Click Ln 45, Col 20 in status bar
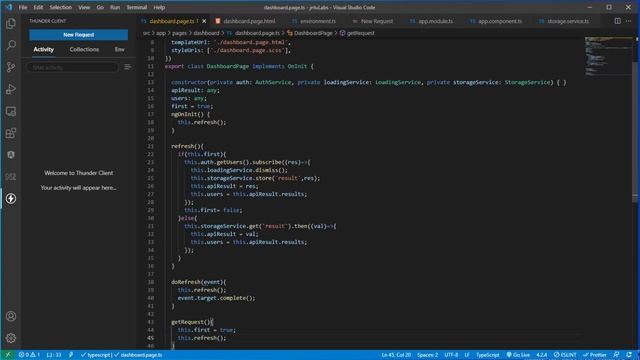Viewport: 640px width, 360px height. coord(396,355)
